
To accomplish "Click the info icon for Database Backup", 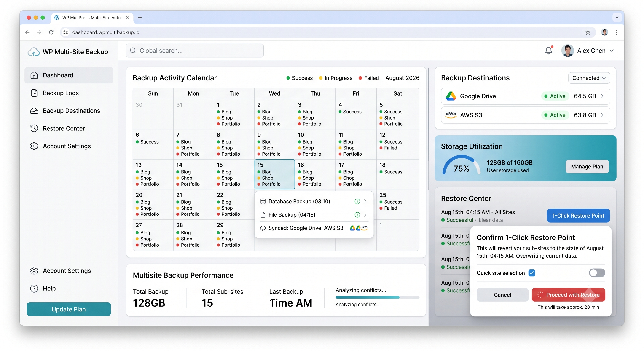I will [357, 201].
